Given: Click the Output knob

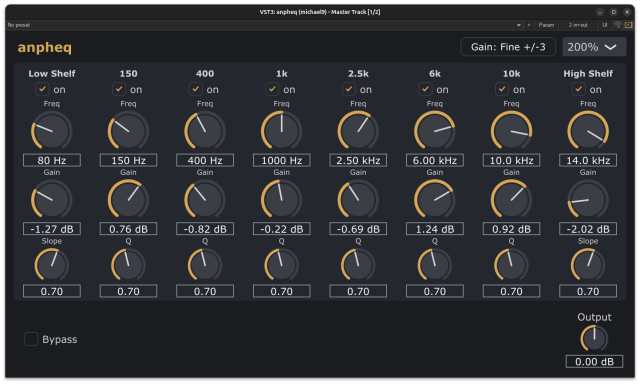Looking at the screenshot, I should pos(594,338).
